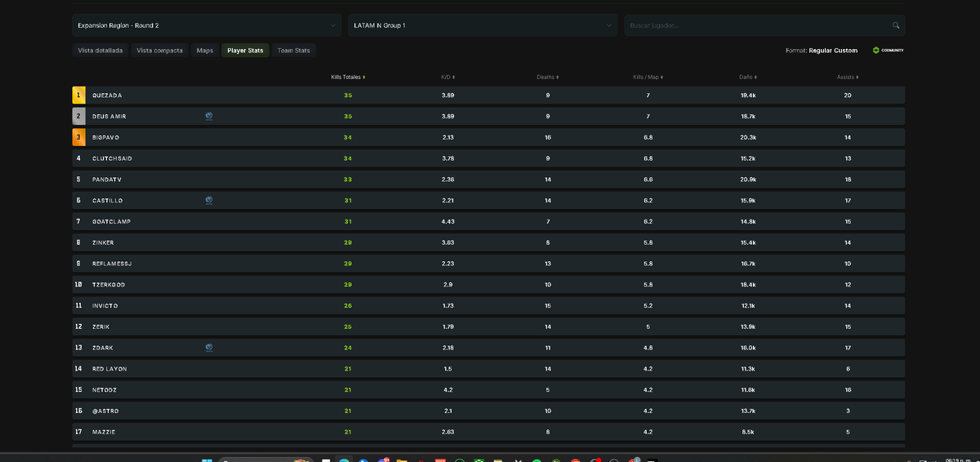Click INVICTO's 26 total kills
Screen dimensions: 980x462
tap(348, 305)
